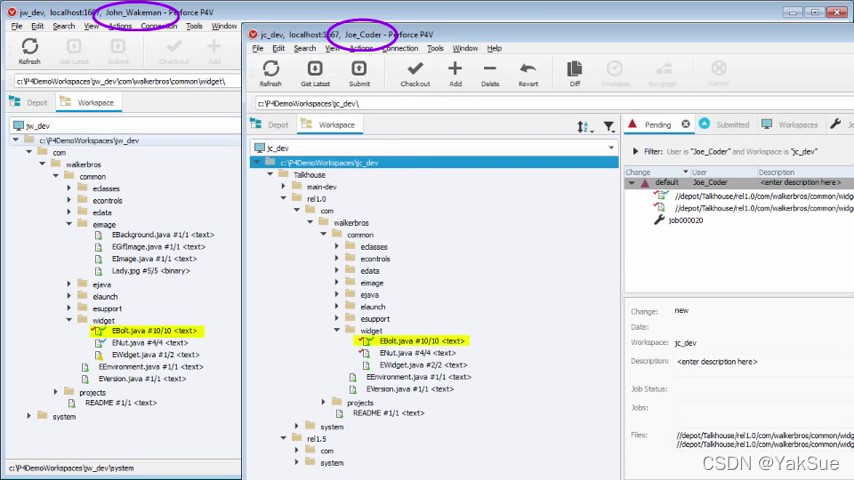Screen dimensions: 854x480
Task: Click the ENut.java file icon in jw_dev tree
Action: (x=100, y=343)
